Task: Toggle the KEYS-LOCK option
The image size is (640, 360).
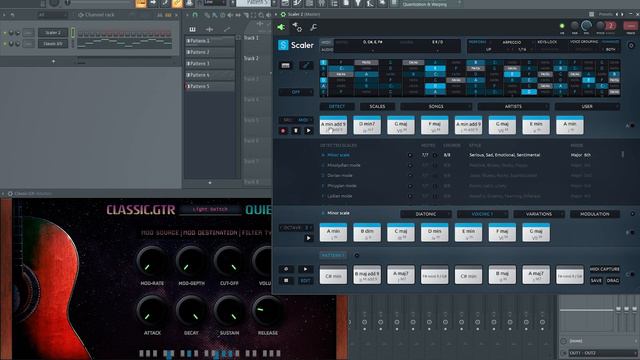Action: click(x=547, y=42)
